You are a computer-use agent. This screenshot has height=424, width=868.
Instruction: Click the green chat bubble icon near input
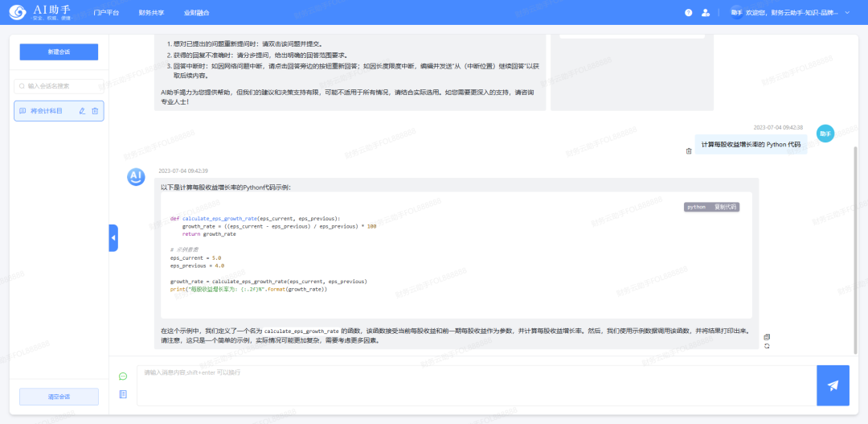click(x=123, y=377)
